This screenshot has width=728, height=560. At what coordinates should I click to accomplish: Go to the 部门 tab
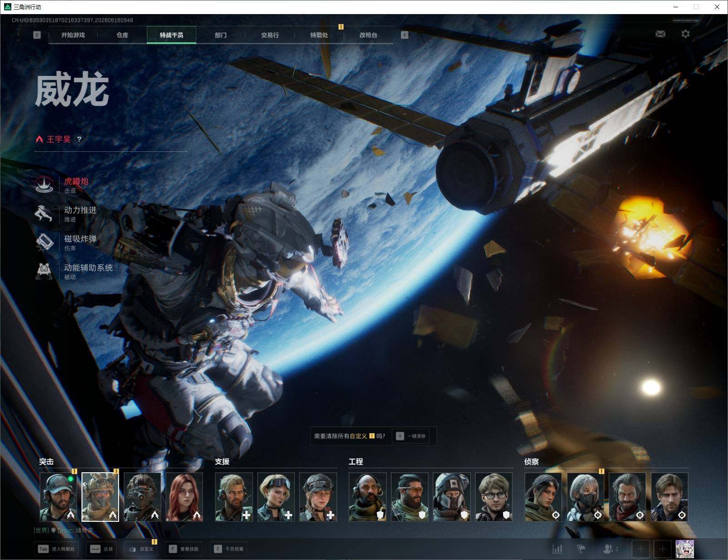point(221,35)
